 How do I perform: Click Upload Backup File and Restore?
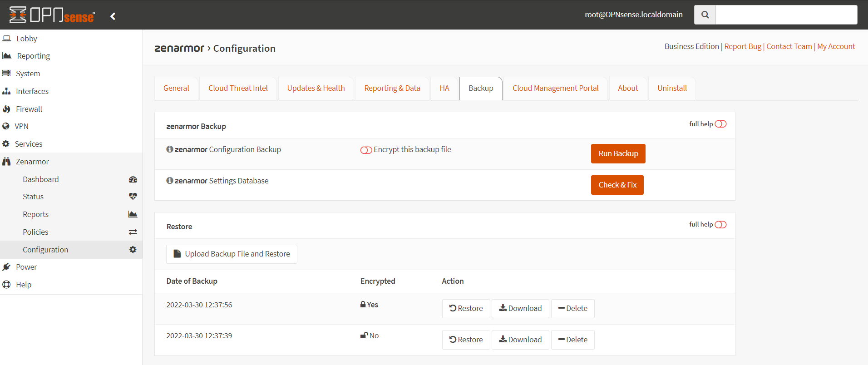(232, 254)
